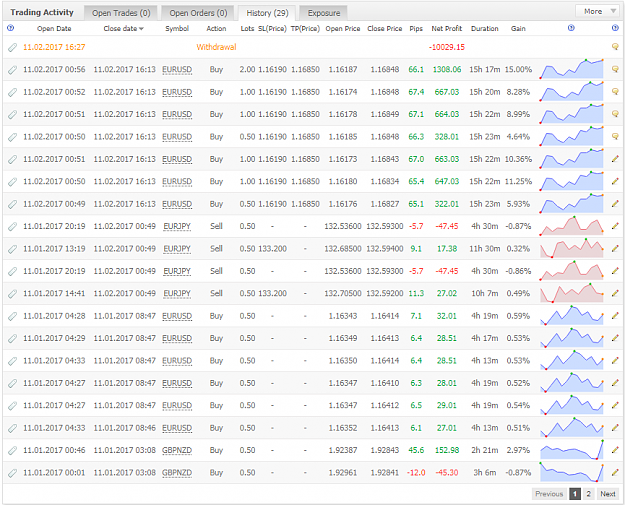Sort by the Lots column header
This screenshot has width=625, height=505.
click(x=247, y=28)
